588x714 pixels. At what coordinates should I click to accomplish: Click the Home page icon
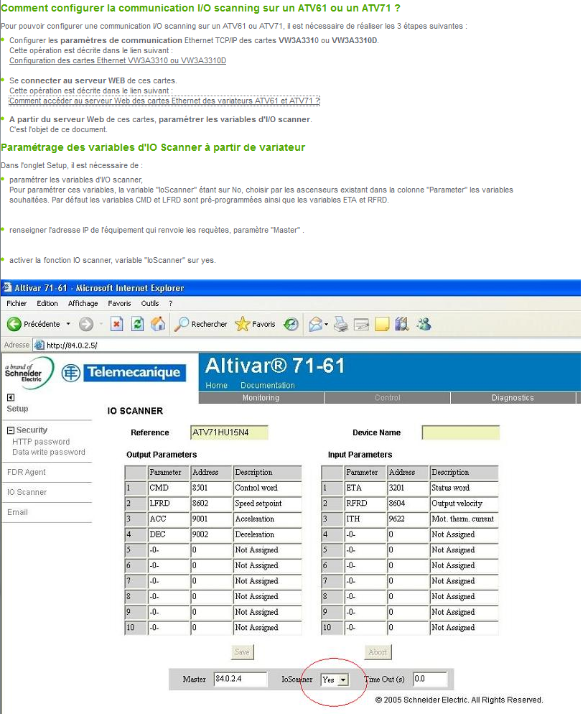(159, 324)
